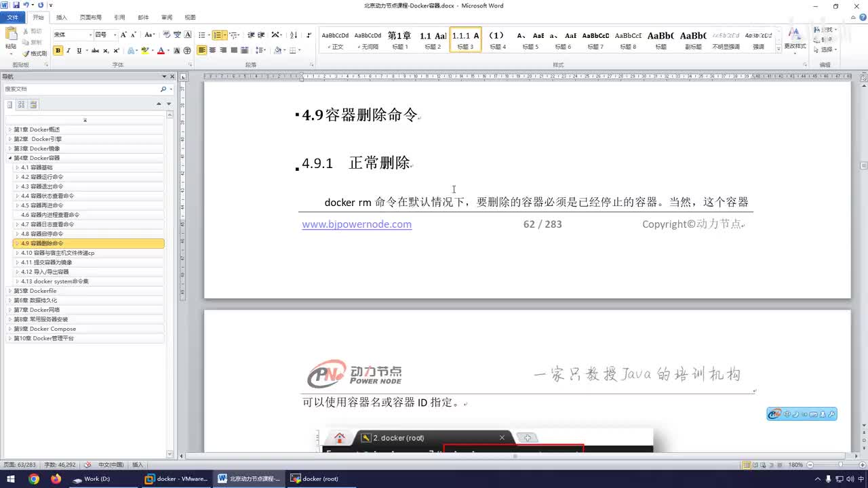Click the Bullets list icon
Viewport: 868px width, 488px height.
click(x=203, y=35)
